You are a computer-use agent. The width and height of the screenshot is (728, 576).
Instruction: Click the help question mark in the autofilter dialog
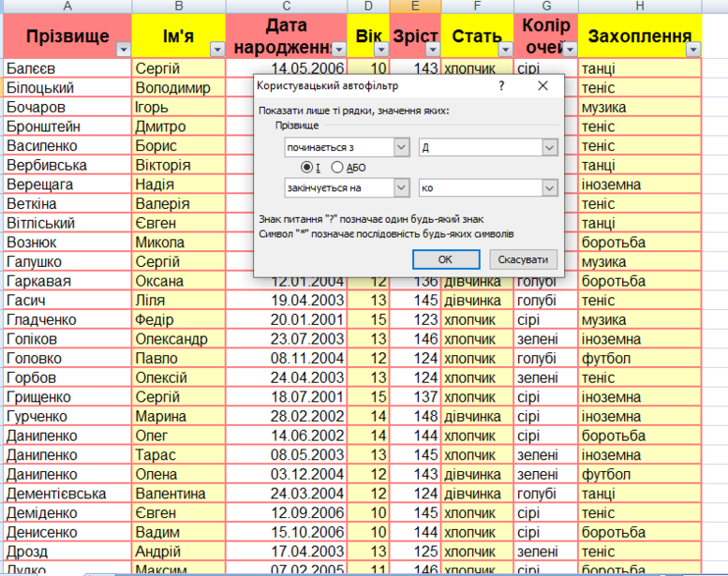pyautogui.click(x=501, y=86)
